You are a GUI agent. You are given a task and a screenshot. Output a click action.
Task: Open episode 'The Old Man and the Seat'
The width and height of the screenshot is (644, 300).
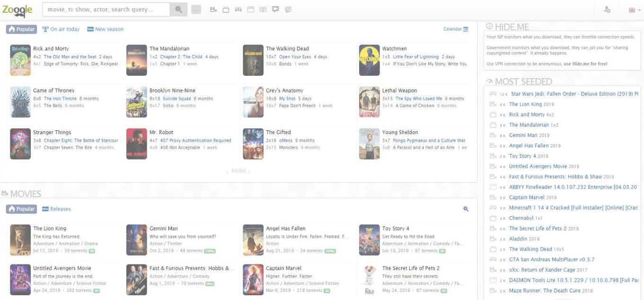(x=70, y=57)
